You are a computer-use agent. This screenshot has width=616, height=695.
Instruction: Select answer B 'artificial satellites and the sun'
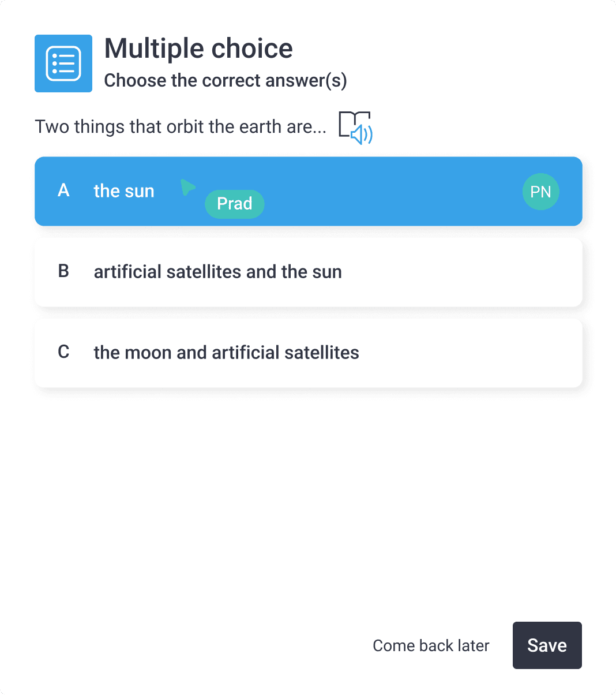coord(309,271)
